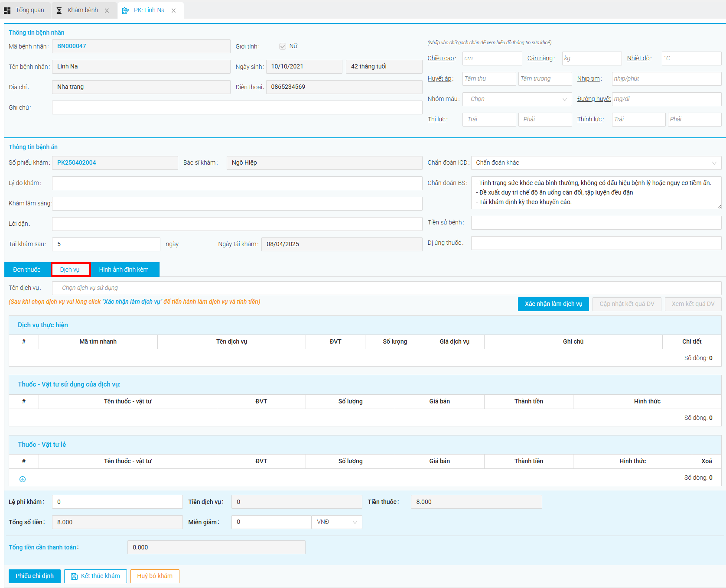Click the Ngày tái khám 08/04/2025 field
The width and height of the screenshot is (726, 588).
[x=342, y=244]
